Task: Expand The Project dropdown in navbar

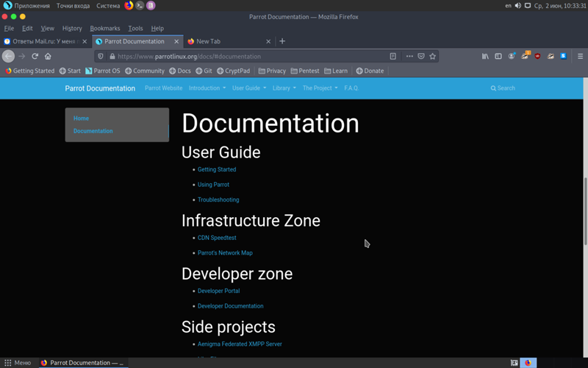Action: click(320, 88)
